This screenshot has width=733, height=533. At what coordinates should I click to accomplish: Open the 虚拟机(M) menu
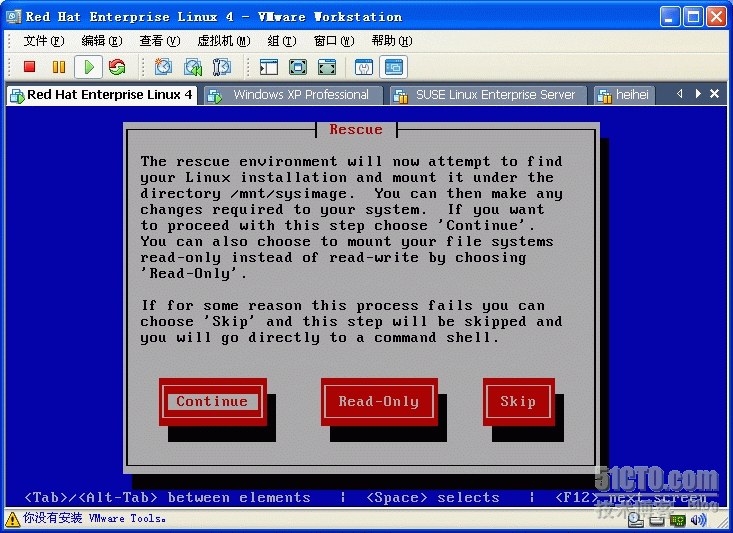pyautogui.click(x=223, y=41)
